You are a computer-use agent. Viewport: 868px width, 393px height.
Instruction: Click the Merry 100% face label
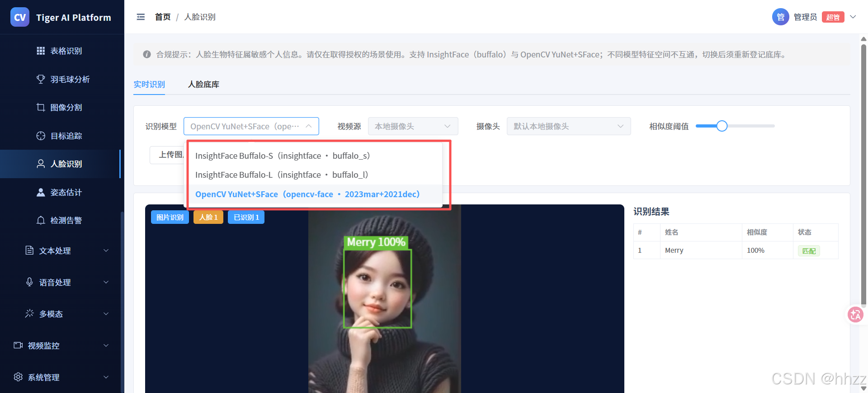[x=376, y=242]
